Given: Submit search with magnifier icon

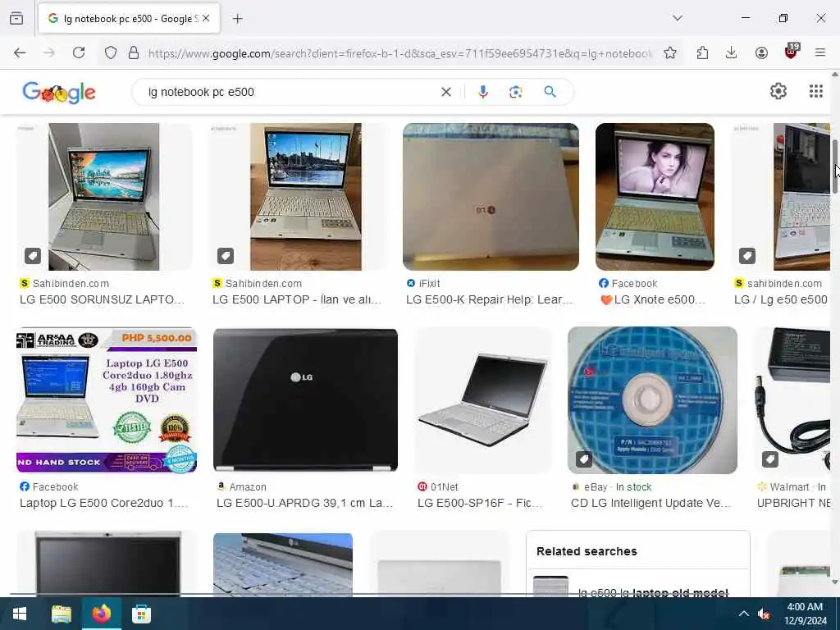Looking at the screenshot, I should tap(550, 92).
